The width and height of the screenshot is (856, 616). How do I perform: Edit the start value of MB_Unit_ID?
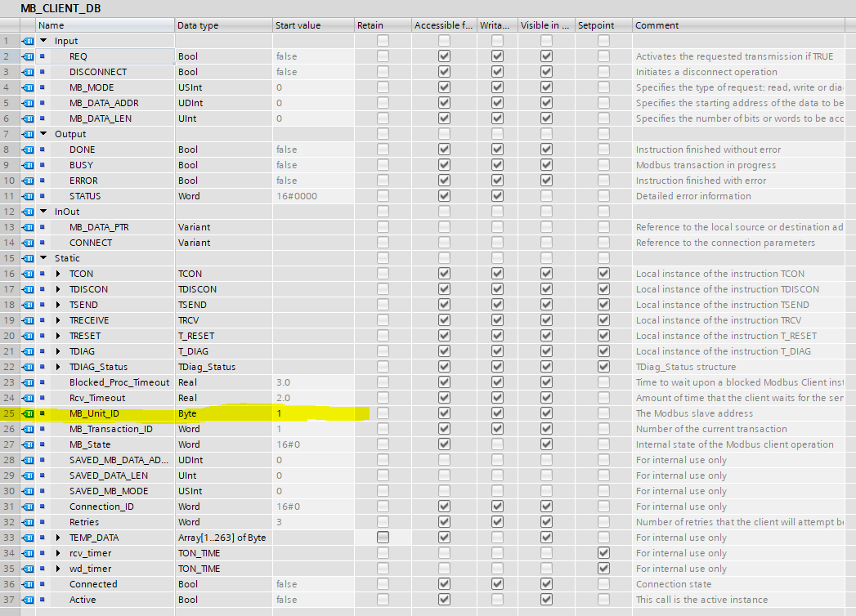point(313,413)
